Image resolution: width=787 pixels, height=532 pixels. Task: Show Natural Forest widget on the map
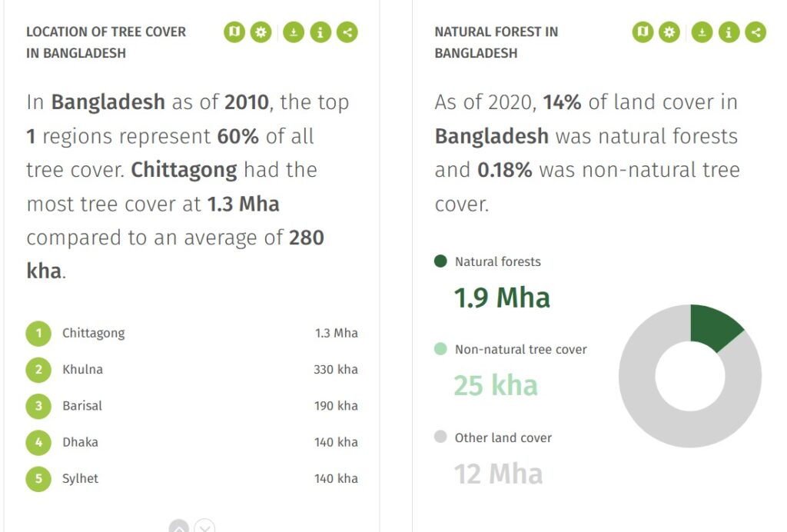643,32
